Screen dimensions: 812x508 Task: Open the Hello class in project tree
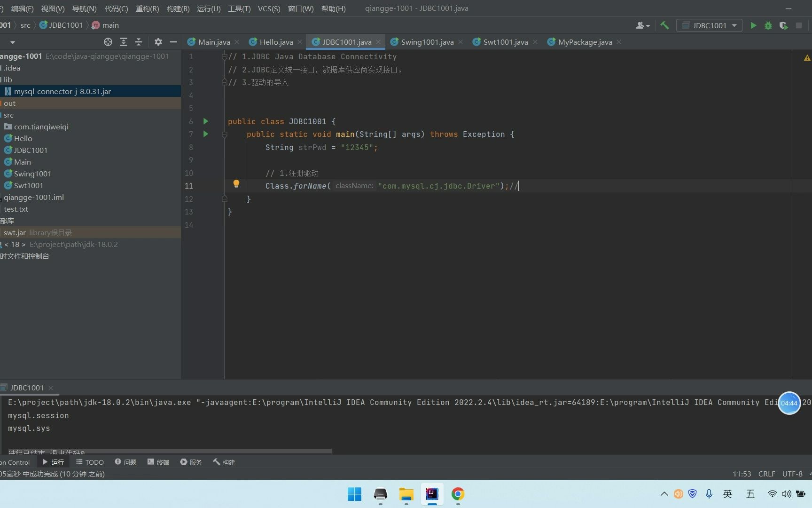[23, 138]
